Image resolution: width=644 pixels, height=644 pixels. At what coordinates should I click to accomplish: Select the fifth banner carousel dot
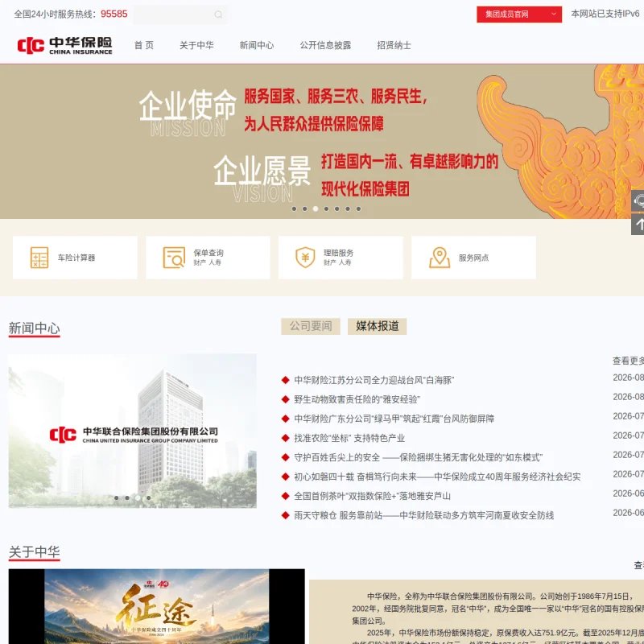coord(336,208)
